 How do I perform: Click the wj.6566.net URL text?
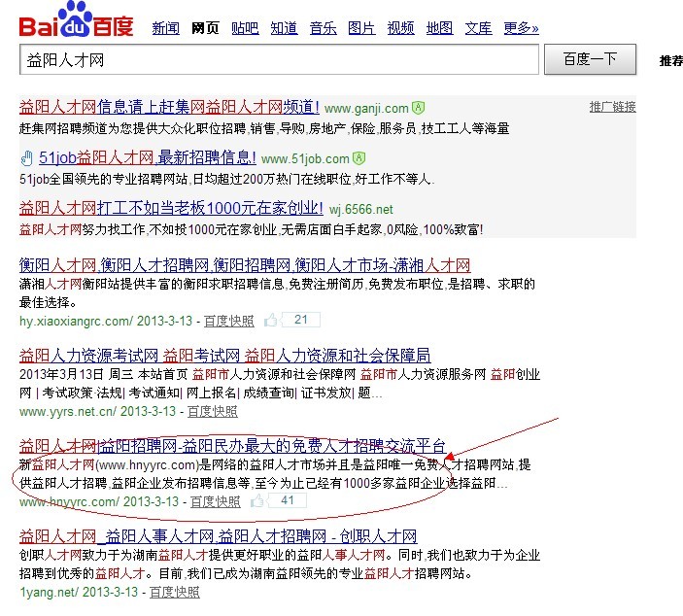click(360, 210)
